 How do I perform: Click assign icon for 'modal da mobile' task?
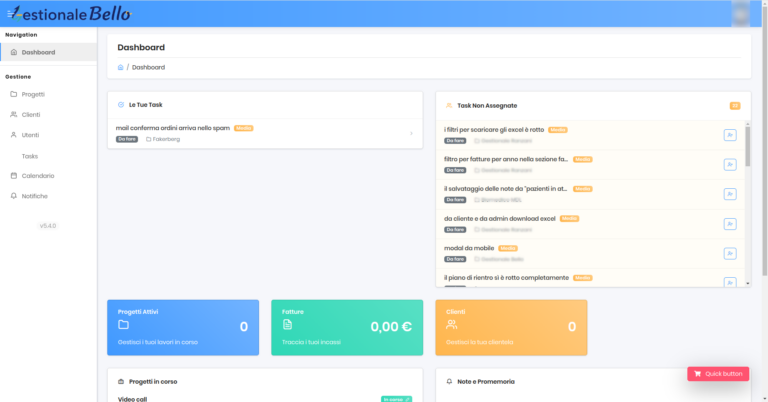[x=729, y=252]
